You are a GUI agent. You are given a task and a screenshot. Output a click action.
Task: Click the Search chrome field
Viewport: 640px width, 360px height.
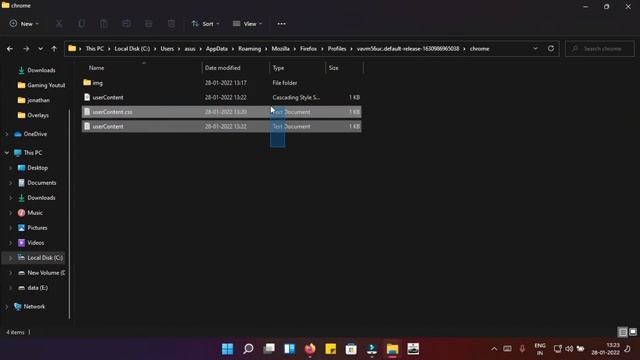600,49
